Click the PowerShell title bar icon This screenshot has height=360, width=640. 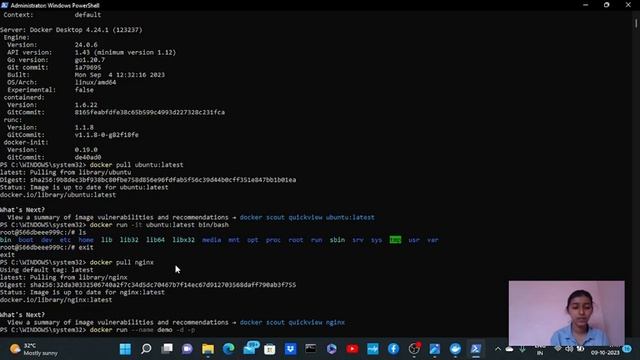click(x=4, y=5)
